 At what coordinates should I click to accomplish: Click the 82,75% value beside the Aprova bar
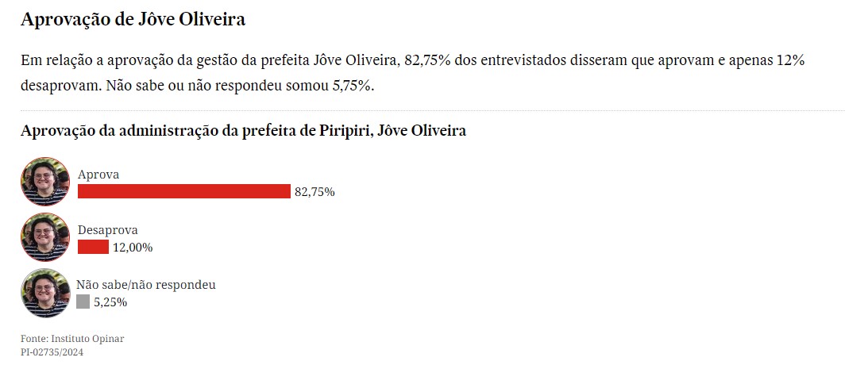314,192
